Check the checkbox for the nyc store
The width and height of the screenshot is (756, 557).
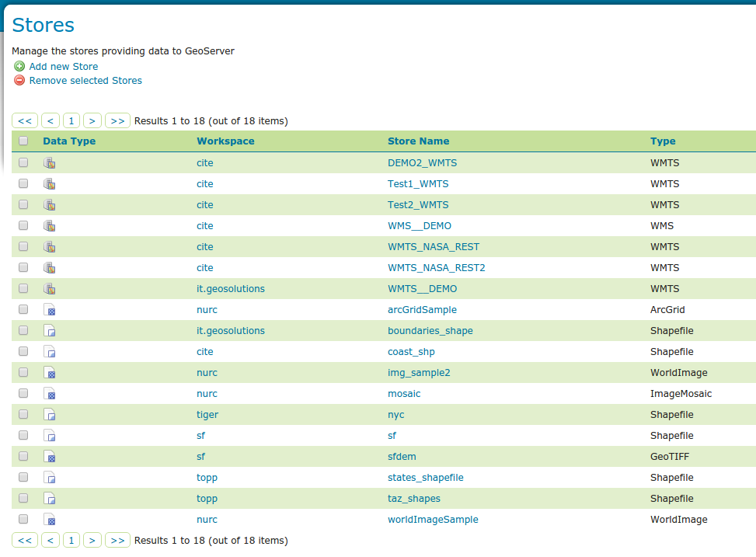pos(23,414)
